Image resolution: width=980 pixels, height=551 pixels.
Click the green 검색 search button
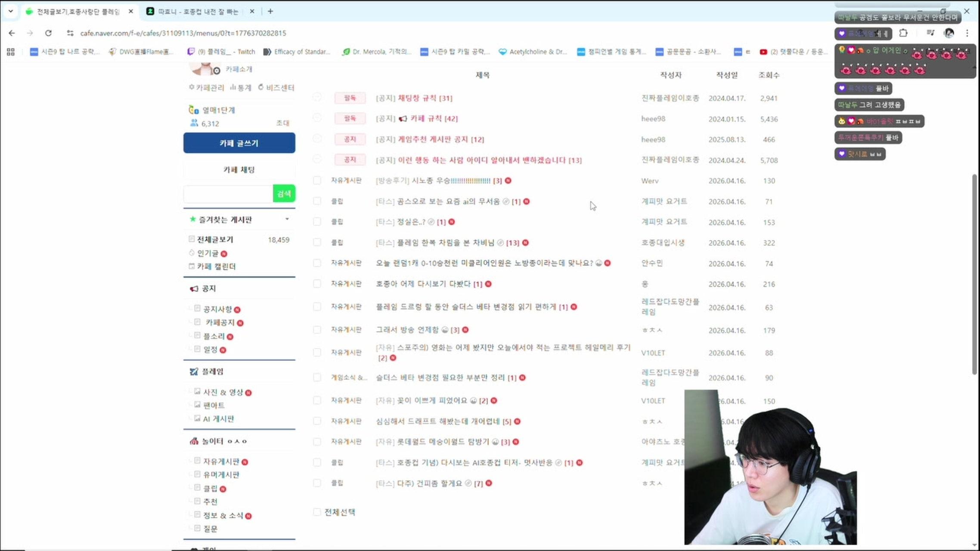pos(284,194)
